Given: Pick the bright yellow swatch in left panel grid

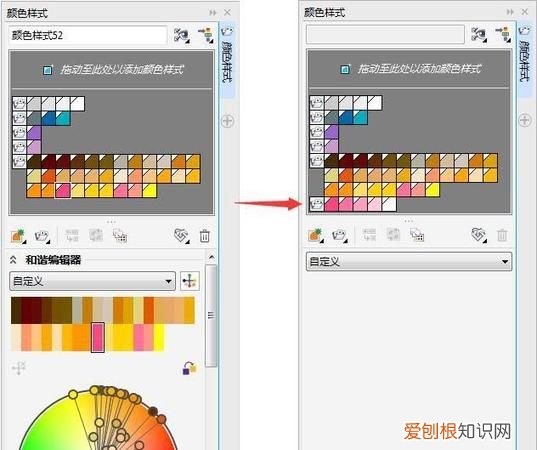Looking at the screenshot, I should [x=150, y=191].
